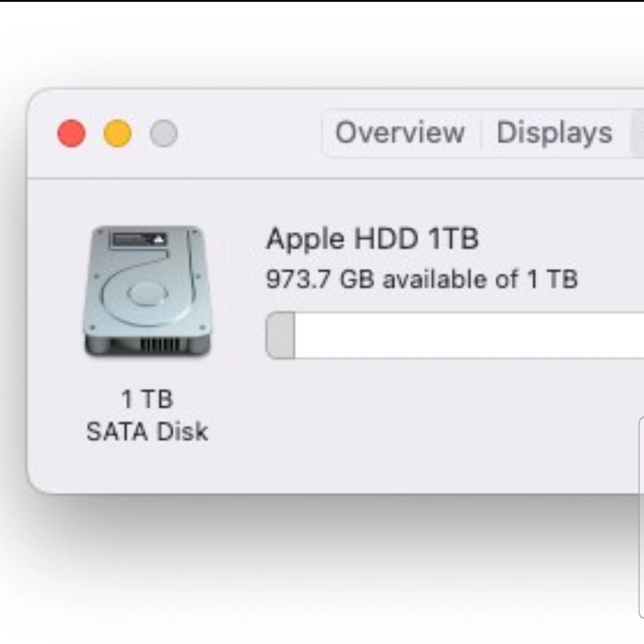
Task: Select the Apple HDD 1TB heading
Action: tap(372, 238)
